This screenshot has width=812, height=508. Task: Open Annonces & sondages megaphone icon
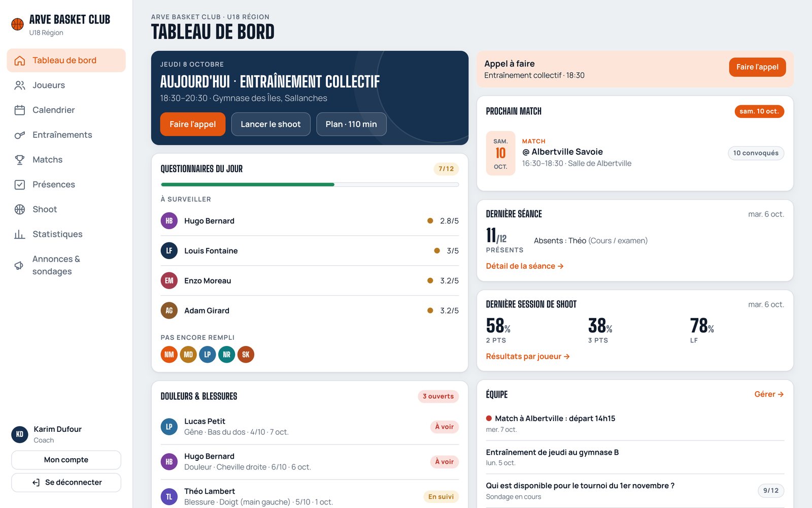[19, 266]
